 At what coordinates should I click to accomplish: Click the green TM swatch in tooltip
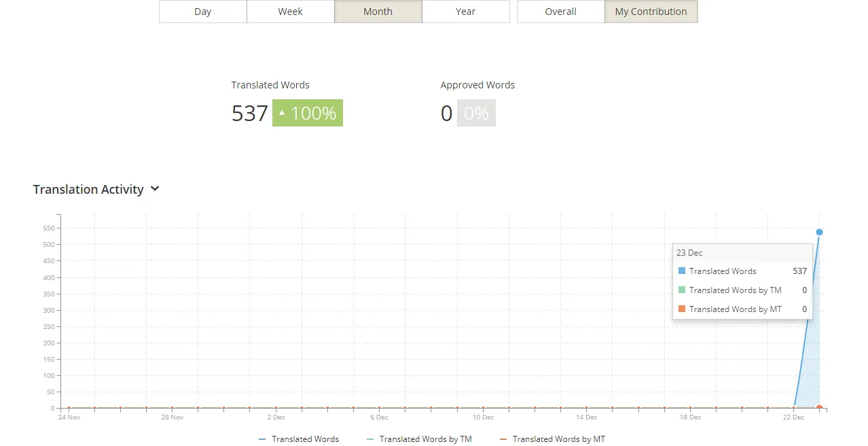click(x=682, y=290)
